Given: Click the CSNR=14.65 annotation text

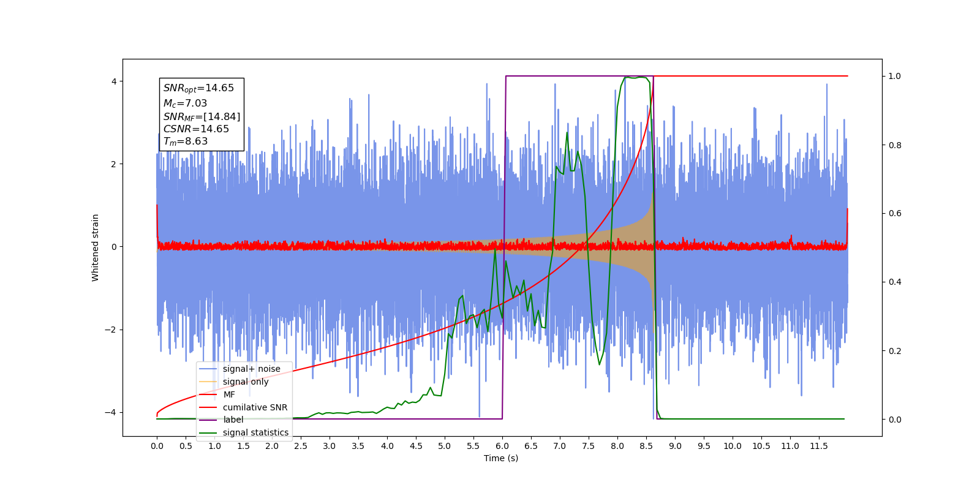Looking at the screenshot, I should pos(196,129).
